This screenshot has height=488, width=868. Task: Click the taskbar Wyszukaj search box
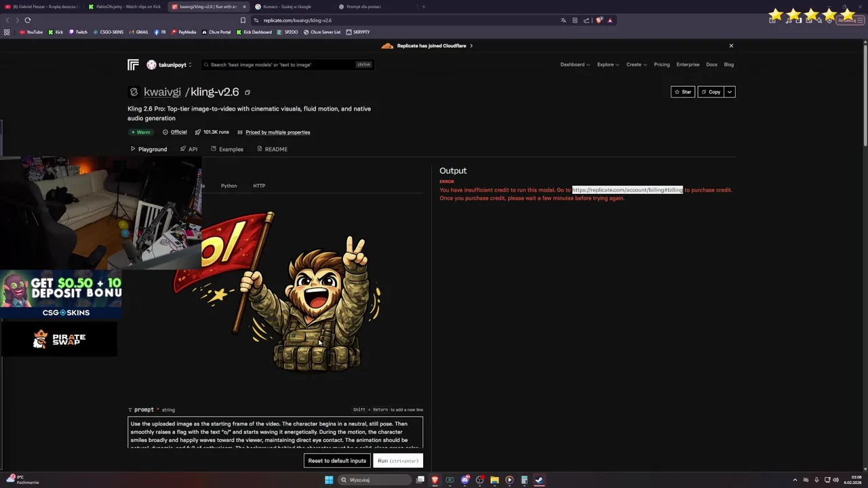tap(376, 480)
